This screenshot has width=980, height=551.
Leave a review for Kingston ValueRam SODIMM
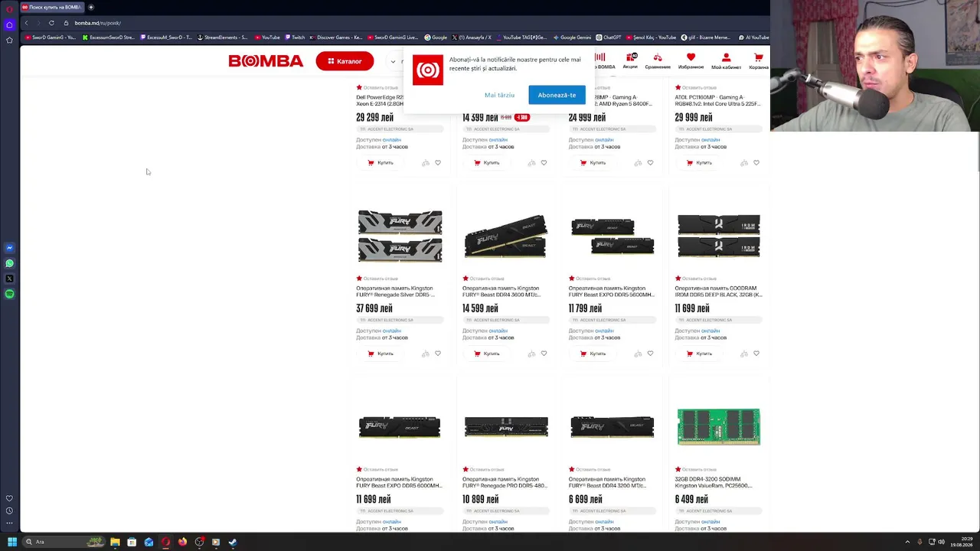point(695,469)
